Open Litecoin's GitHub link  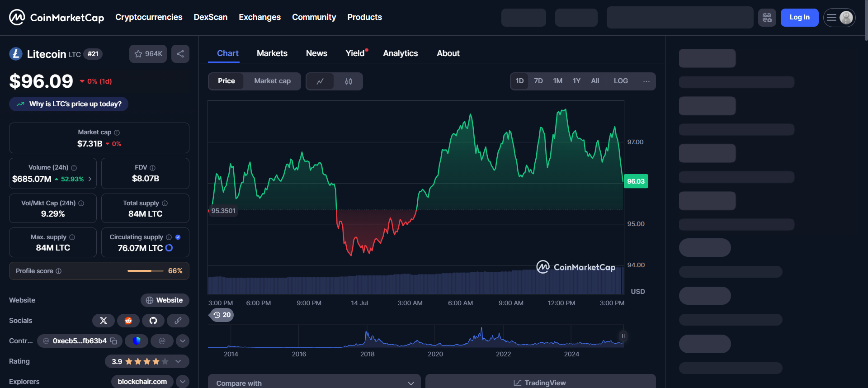(x=153, y=321)
